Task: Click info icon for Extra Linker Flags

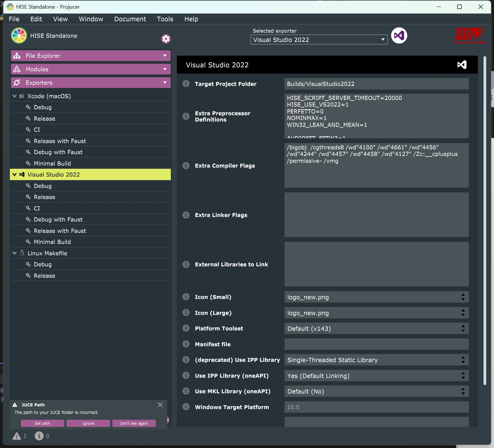Action: [x=186, y=215]
